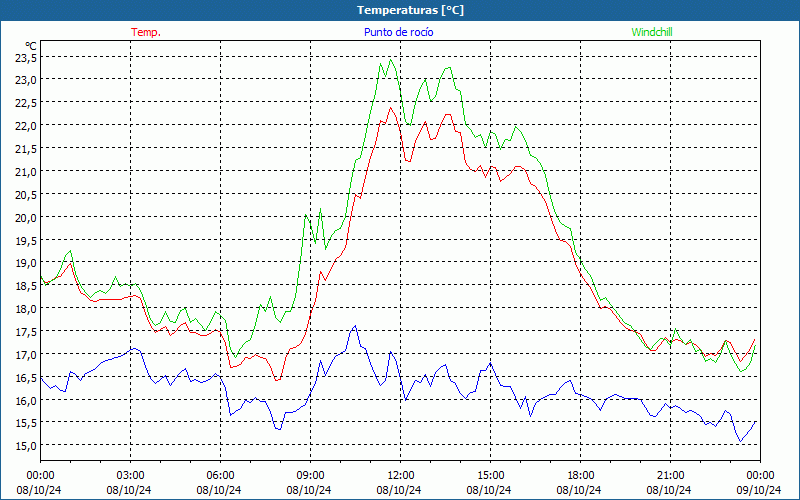Click the '18:00' time axis label
This screenshot has height=500, width=800.
581,475
